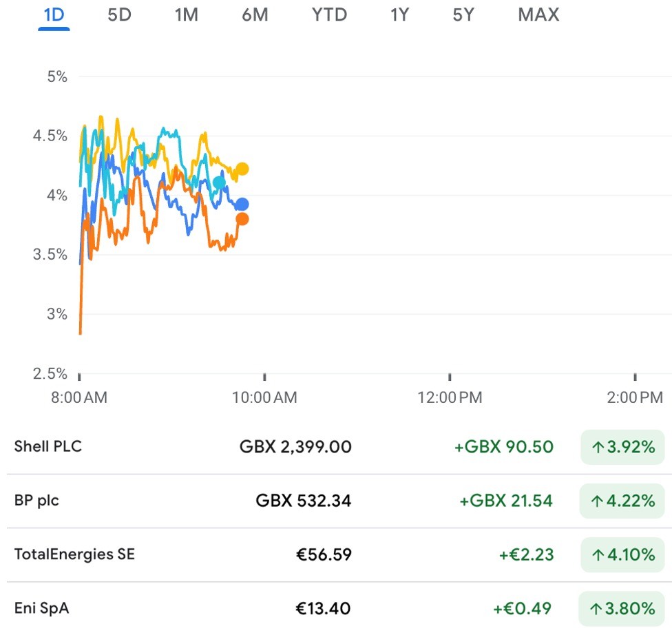672x635 pixels.
Task: Click the 2.5% y-axis label
Action: point(50,373)
